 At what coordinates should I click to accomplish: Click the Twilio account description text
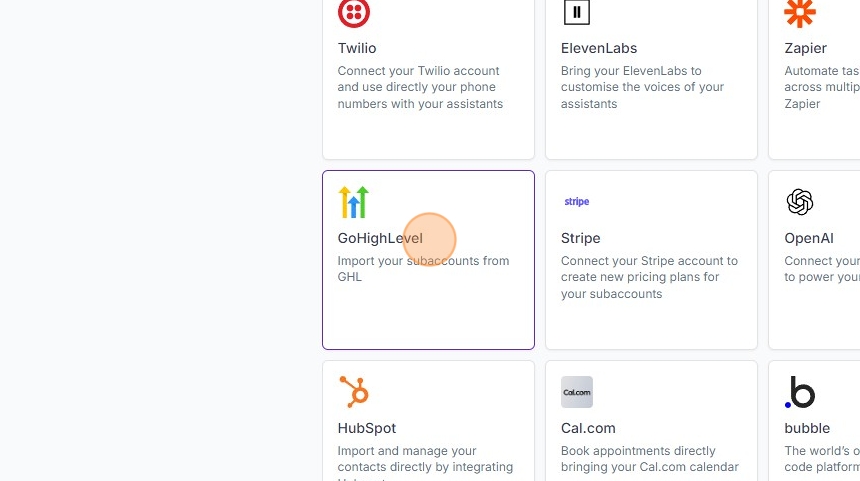[420, 87]
